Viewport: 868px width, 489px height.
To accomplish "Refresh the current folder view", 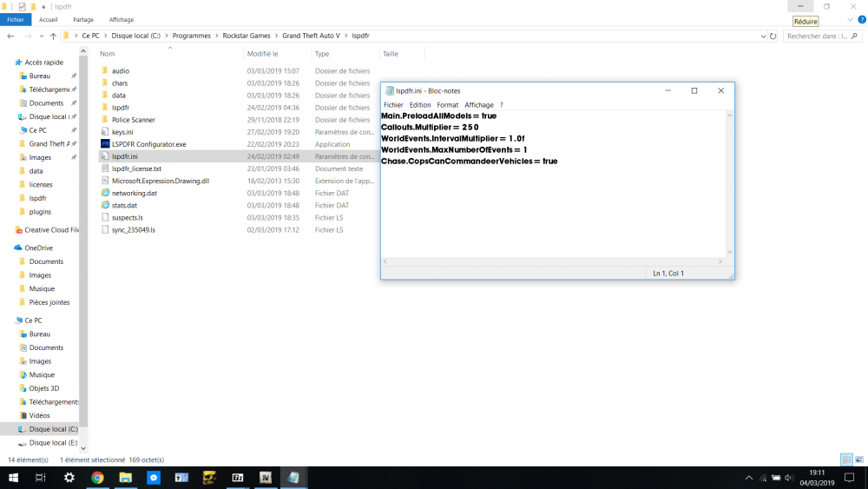I will [773, 36].
